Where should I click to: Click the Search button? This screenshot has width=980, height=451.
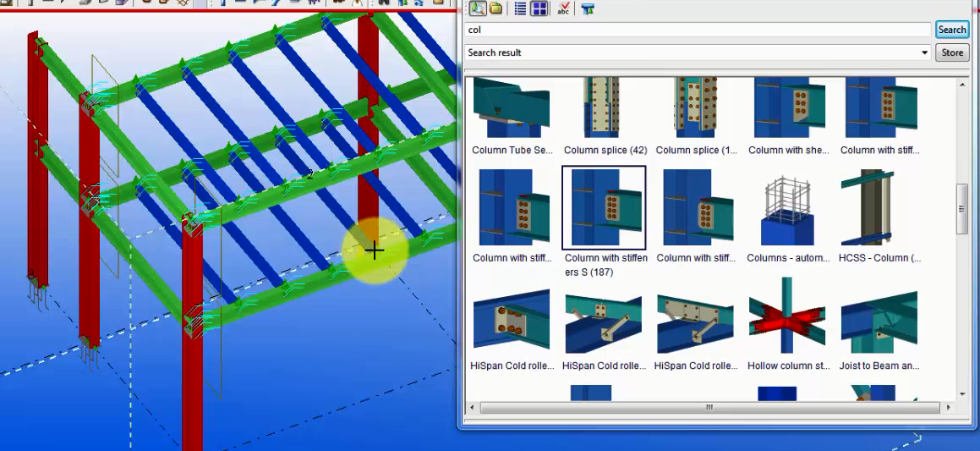pos(952,30)
